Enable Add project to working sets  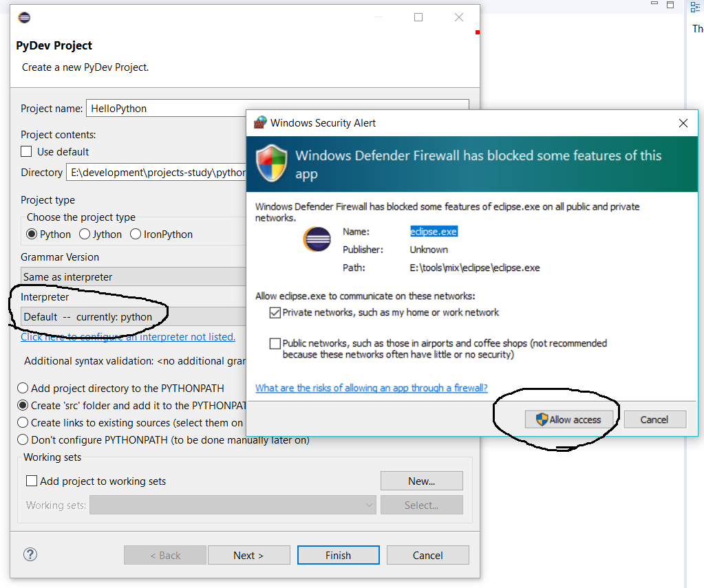(x=32, y=481)
